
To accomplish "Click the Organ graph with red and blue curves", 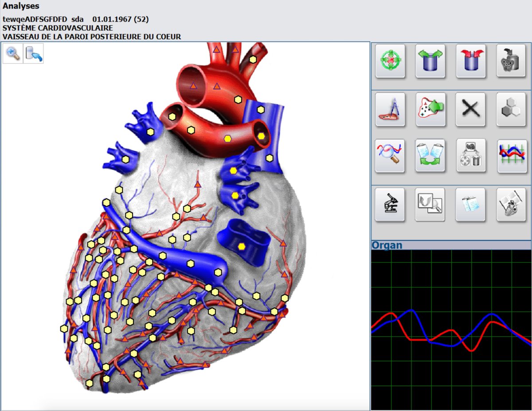I will pyautogui.click(x=451, y=331).
